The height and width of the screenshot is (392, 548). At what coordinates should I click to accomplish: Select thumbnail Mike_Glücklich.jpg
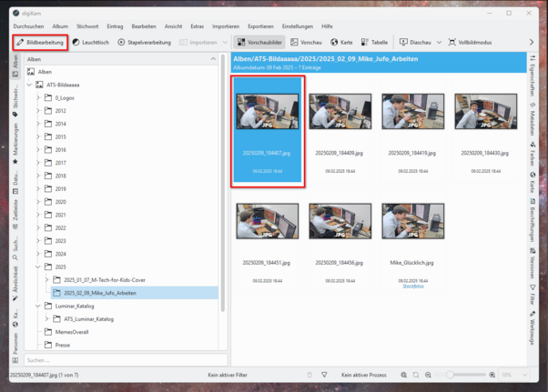tap(412, 241)
